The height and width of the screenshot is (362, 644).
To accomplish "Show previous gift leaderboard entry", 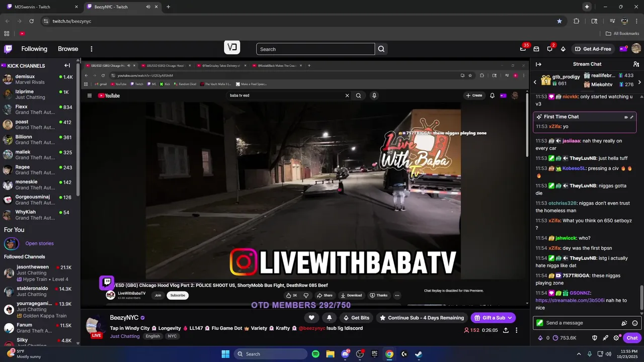I will [x=535, y=81].
